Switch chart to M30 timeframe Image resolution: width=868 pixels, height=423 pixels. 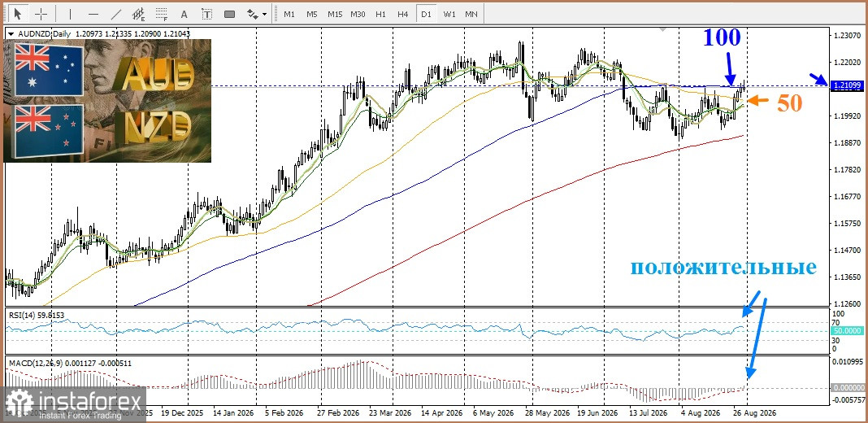(358, 14)
